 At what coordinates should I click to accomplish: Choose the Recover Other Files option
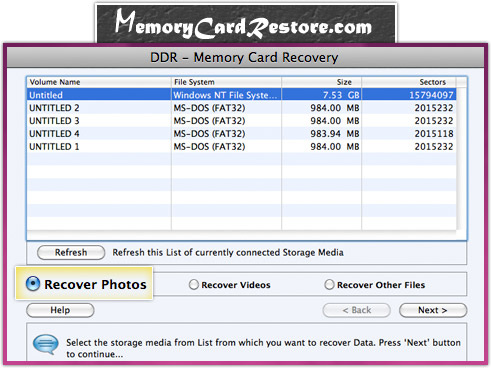click(x=329, y=285)
